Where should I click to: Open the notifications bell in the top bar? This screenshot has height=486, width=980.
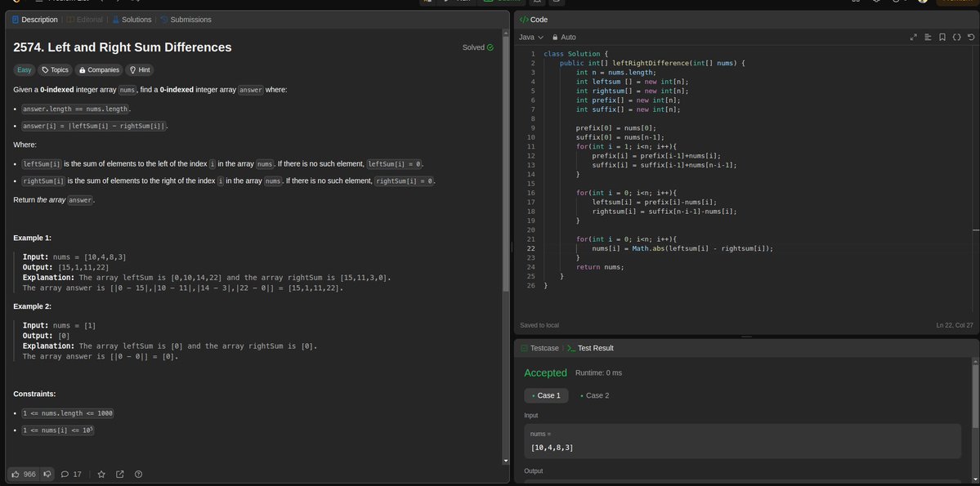click(876, 2)
